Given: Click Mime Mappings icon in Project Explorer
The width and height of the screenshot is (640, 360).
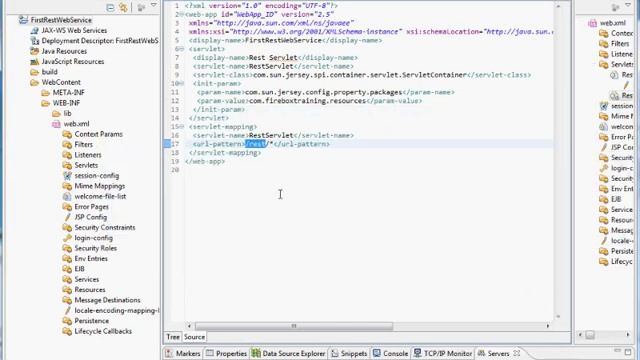Looking at the screenshot, I should pos(67,186).
